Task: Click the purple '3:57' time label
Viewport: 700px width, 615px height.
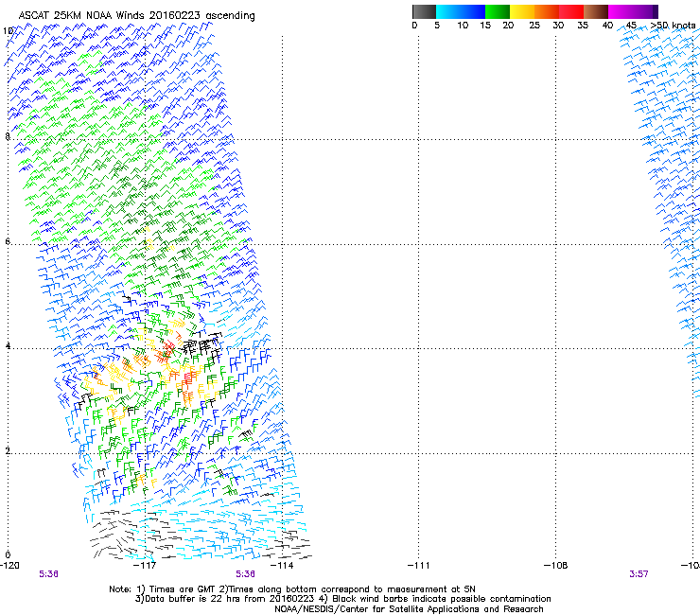Action: (x=639, y=574)
